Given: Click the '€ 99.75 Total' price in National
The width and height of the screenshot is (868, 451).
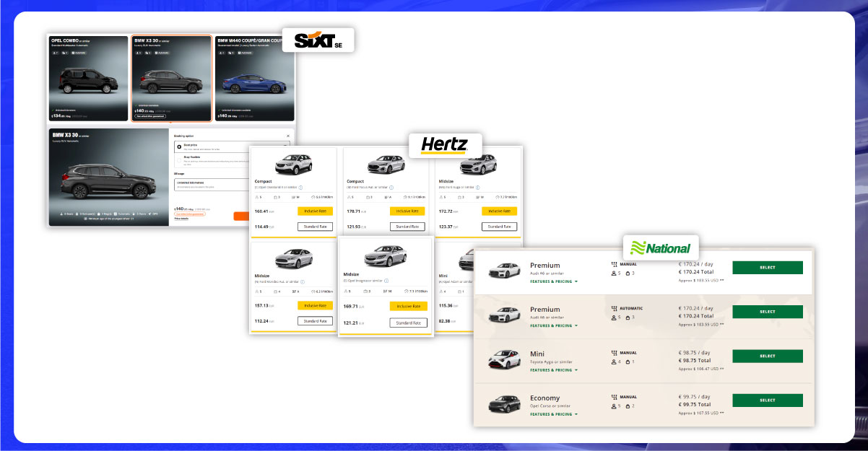Looking at the screenshot, I should point(695,404).
